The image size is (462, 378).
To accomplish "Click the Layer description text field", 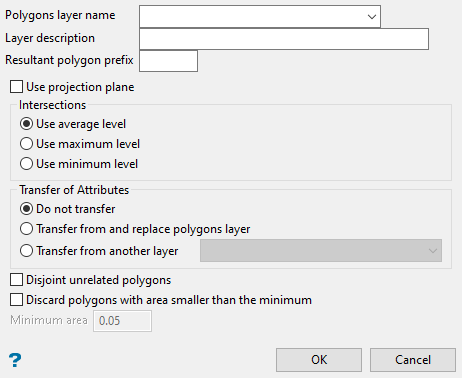I will 284,39.
